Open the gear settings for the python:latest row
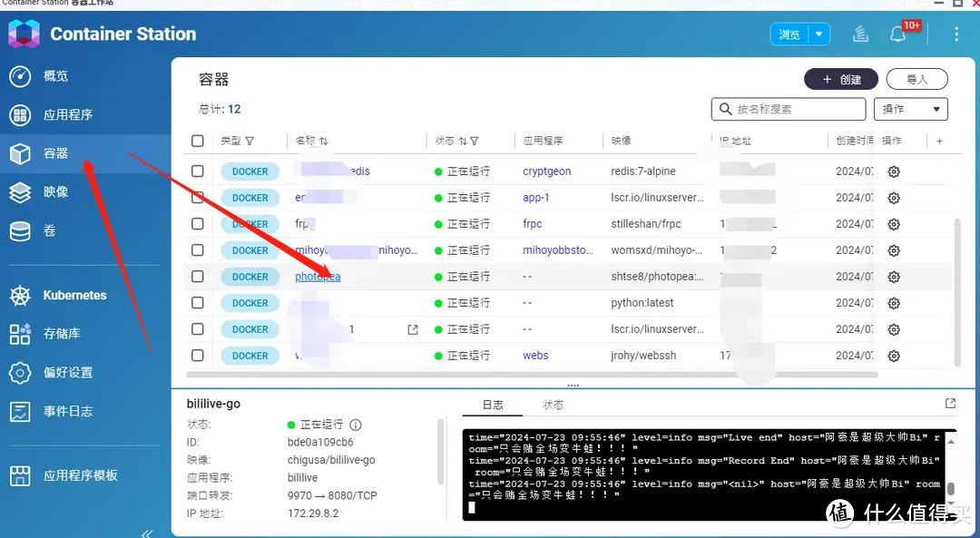This screenshot has width=980, height=538. [x=894, y=303]
